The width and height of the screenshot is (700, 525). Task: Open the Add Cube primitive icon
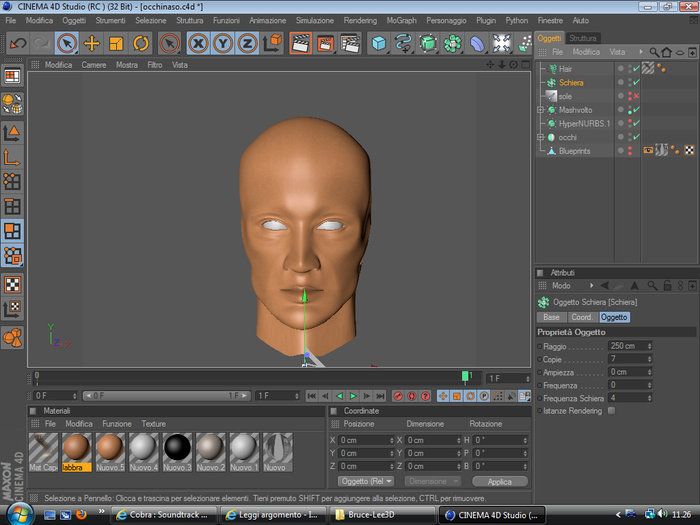[379, 43]
